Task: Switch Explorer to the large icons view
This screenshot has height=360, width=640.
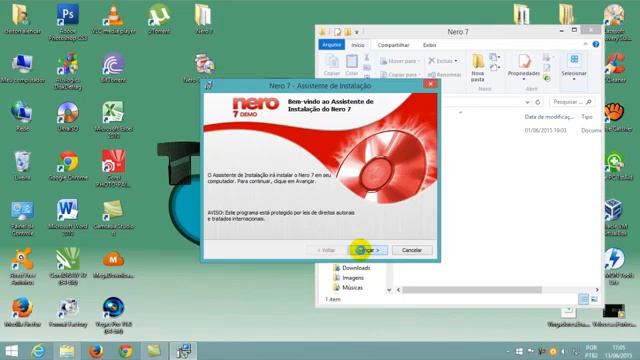Action: tap(594, 300)
